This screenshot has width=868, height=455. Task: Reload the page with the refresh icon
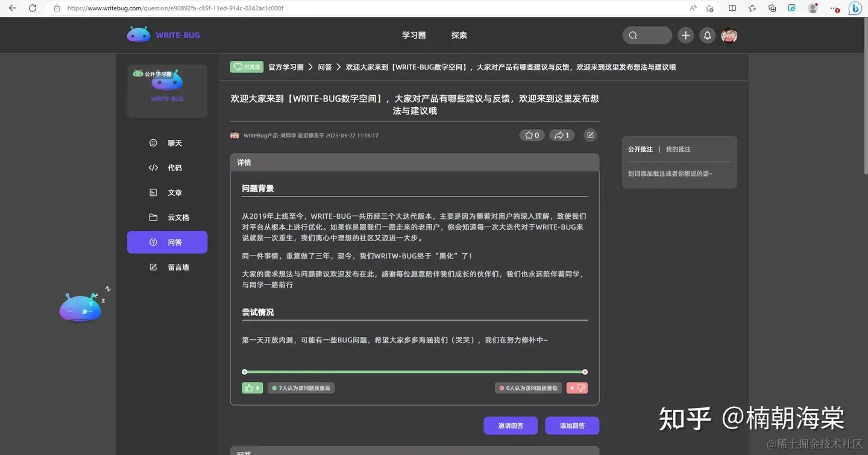33,8
